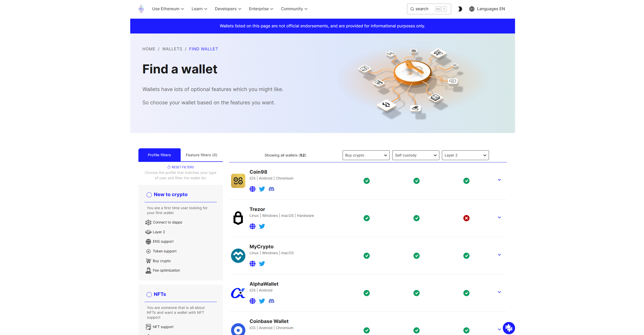Select the New to crypto profile
Viewport: 644px width, 335px height.
(149, 195)
